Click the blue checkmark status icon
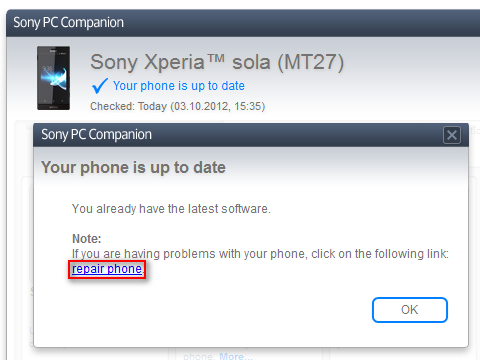The width and height of the screenshot is (480, 360). coord(100,86)
